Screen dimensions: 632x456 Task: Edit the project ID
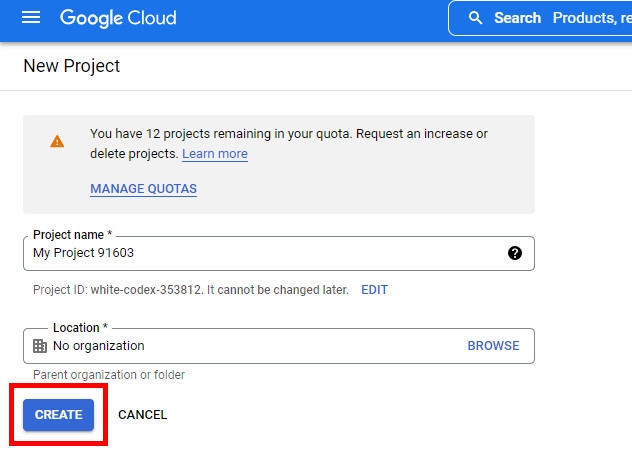374,289
